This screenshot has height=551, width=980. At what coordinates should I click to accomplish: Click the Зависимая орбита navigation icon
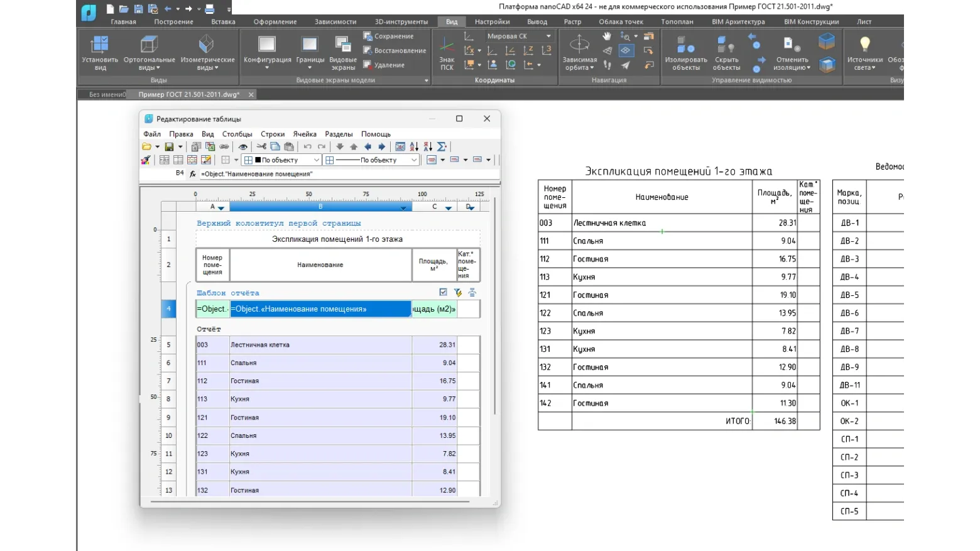[579, 52]
